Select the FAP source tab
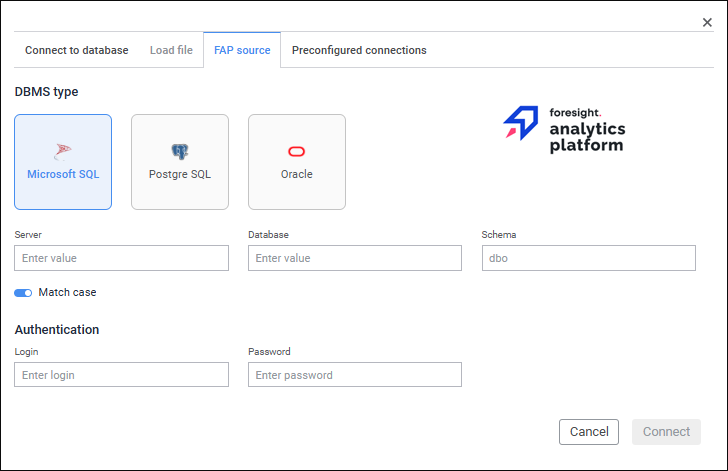This screenshot has height=471, width=728. 242,50
